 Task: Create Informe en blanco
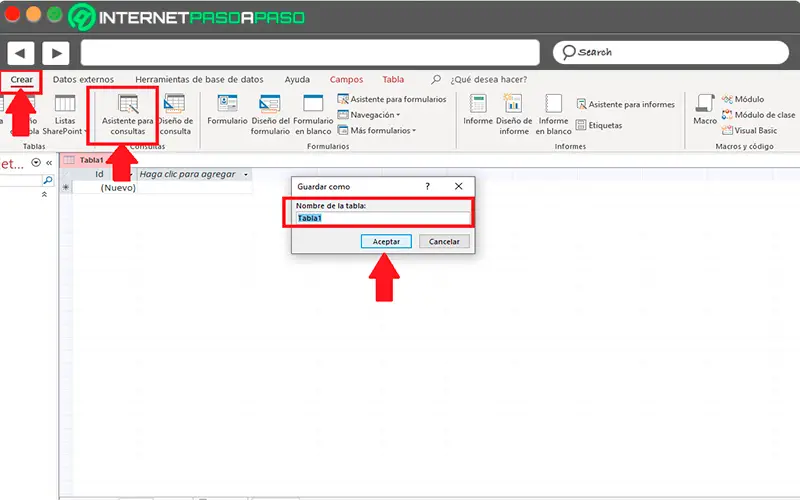pyautogui.click(x=553, y=115)
